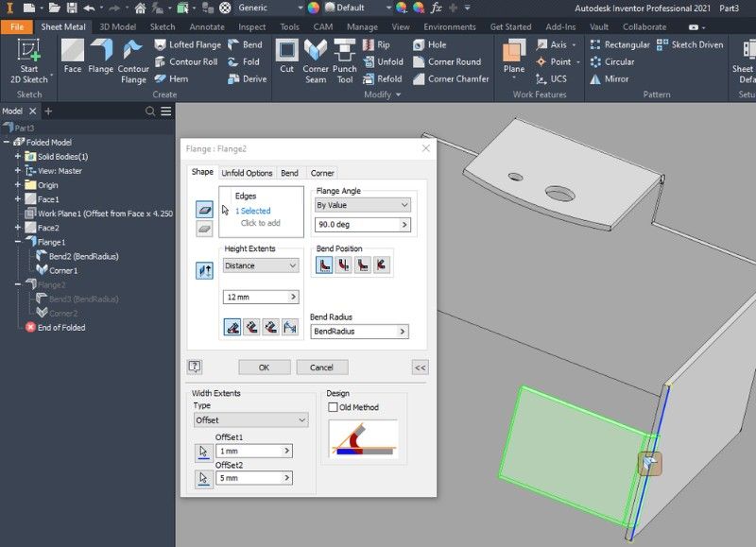Select the Unfold tool
The image size is (756, 547).
pos(383,61)
